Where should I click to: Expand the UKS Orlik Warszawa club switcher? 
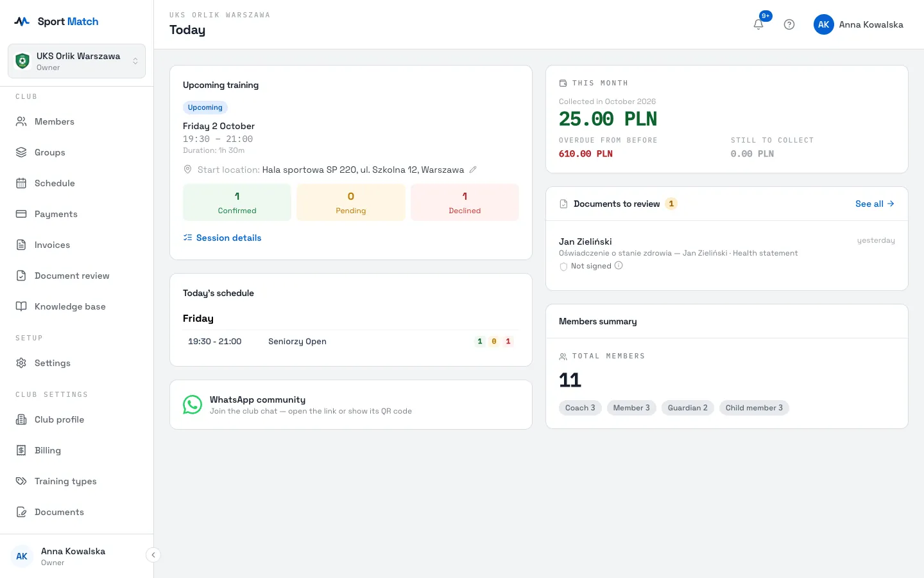[x=77, y=61]
